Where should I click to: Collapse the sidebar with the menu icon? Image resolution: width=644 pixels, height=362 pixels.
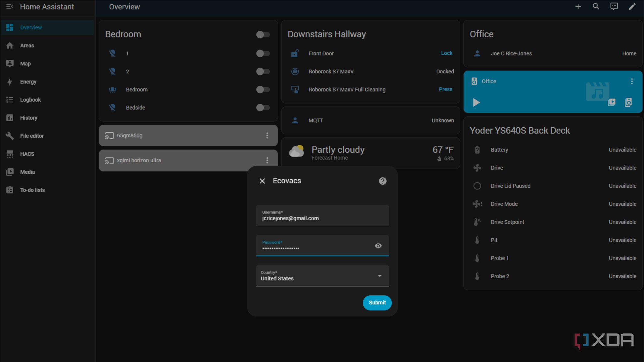10,7
